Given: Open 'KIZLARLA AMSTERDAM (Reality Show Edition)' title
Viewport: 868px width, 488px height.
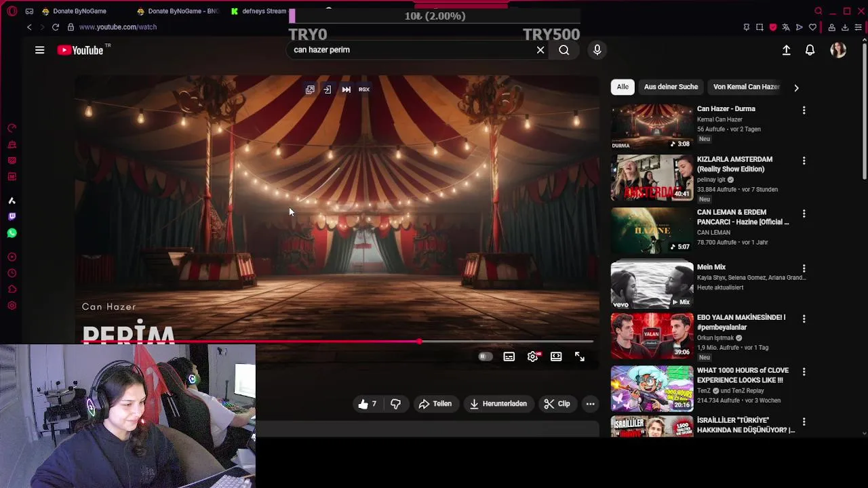Looking at the screenshot, I should point(734,164).
